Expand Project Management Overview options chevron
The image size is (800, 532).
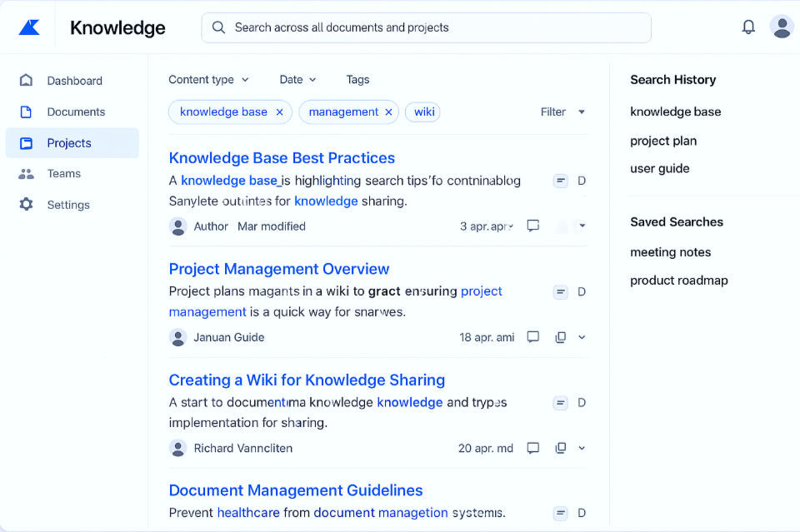point(582,337)
